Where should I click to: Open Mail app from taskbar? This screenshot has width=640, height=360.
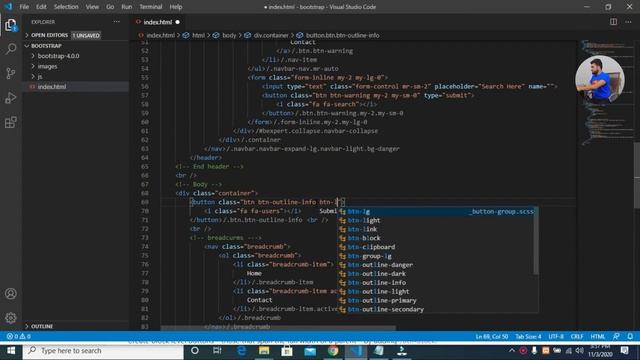point(310,351)
